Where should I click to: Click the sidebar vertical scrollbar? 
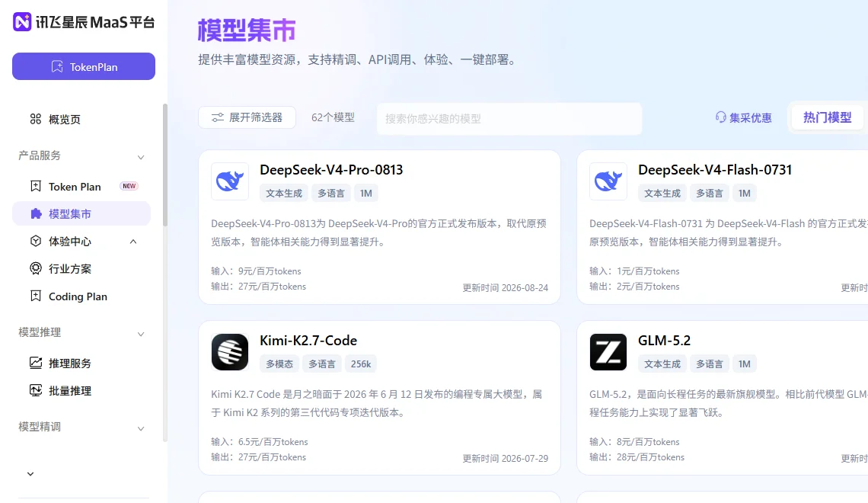pyautogui.click(x=165, y=165)
